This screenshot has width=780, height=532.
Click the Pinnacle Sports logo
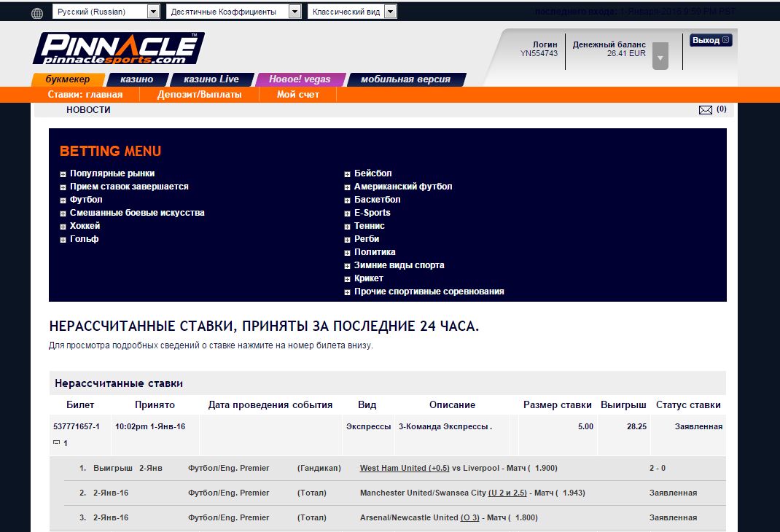pyautogui.click(x=118, y=48)
